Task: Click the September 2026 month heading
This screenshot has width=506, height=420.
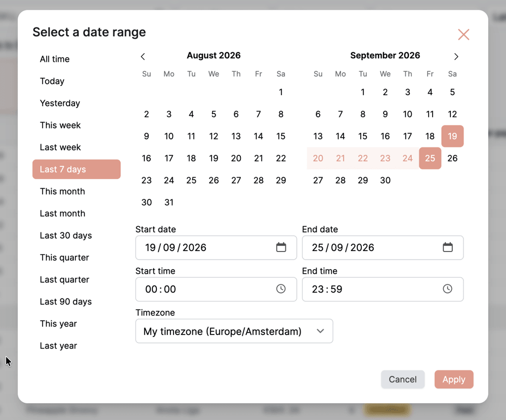Action: 385,55
